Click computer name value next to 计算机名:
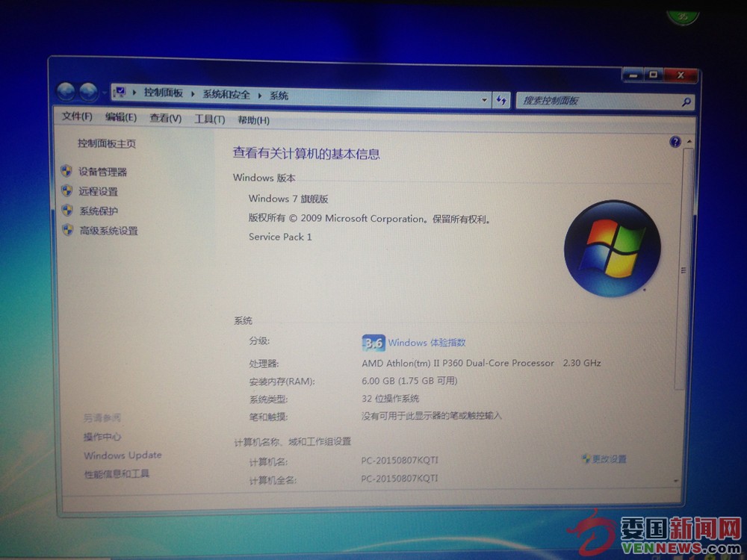747x560 pixels. coord(399,461)
